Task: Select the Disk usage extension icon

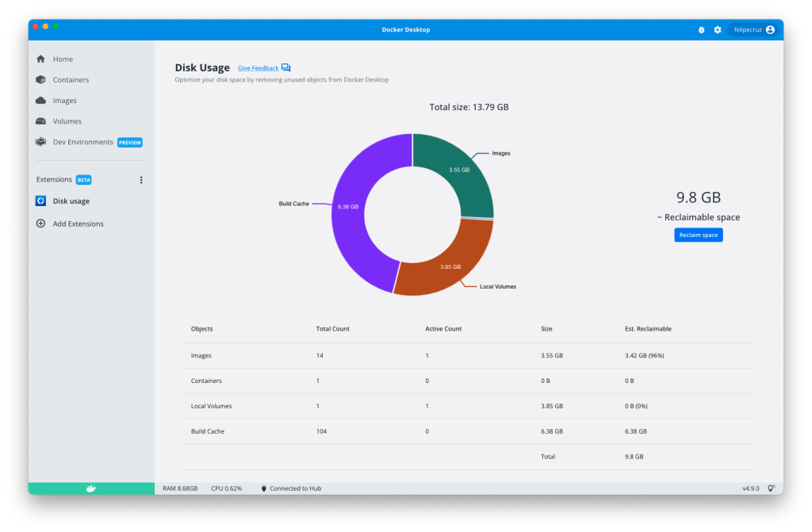Action: click(x=41, y=201)
